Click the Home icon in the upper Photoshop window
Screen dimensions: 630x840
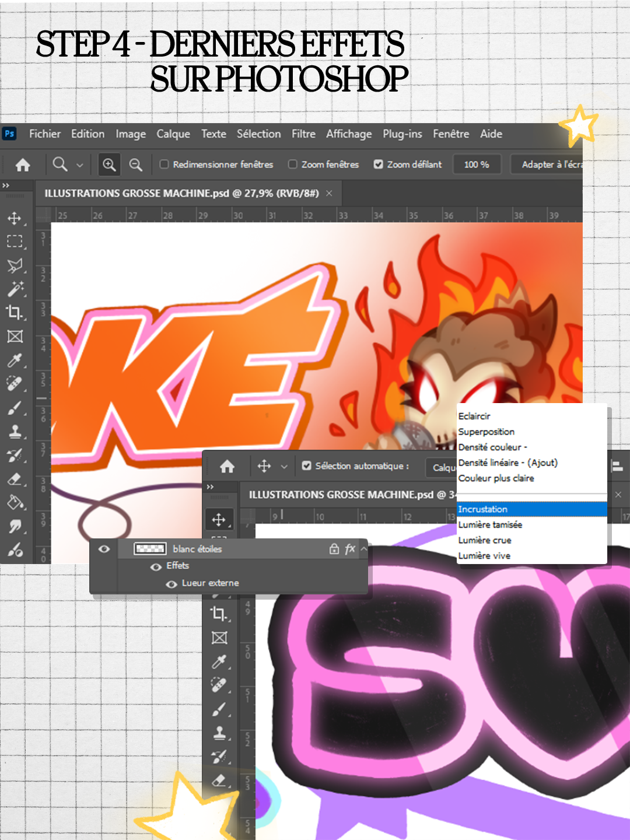(23, 165)
